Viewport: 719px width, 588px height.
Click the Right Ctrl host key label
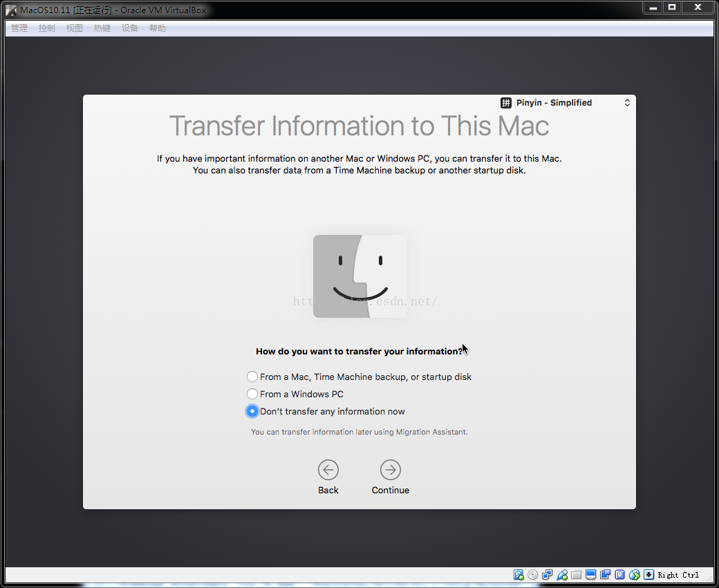pyautogui.click(x=678, y=575)
